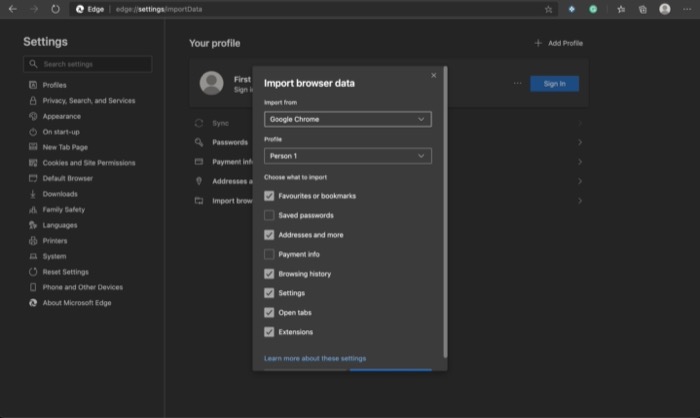Click the Import browser data folder icon
This screenshot has width=700, height=418.
point(199,201)
